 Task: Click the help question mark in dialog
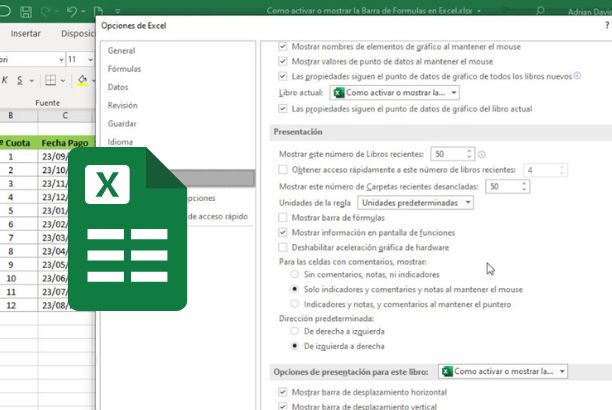(607, 25)
